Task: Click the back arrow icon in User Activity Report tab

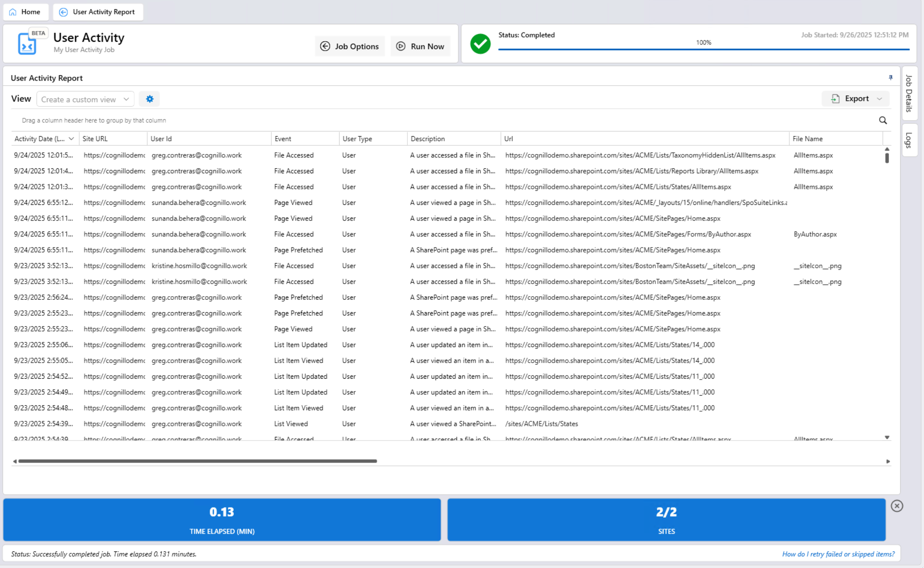Action: 64,12
